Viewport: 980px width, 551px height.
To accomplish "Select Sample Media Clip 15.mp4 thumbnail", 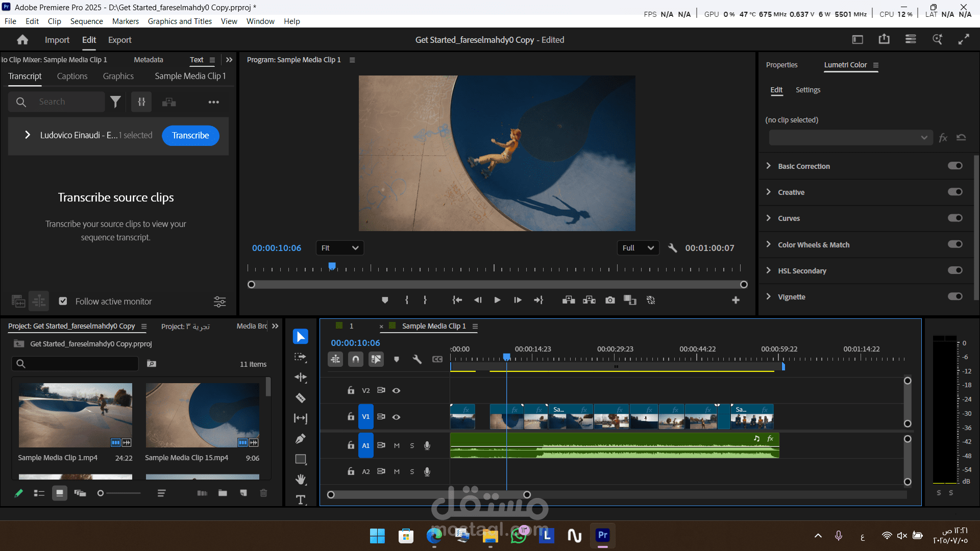I will 202,415.
